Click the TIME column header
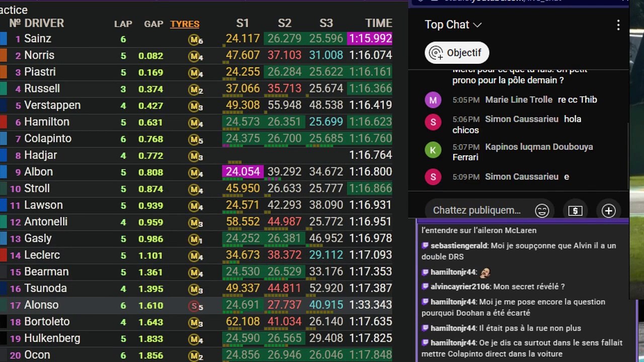 click(379, 23)
